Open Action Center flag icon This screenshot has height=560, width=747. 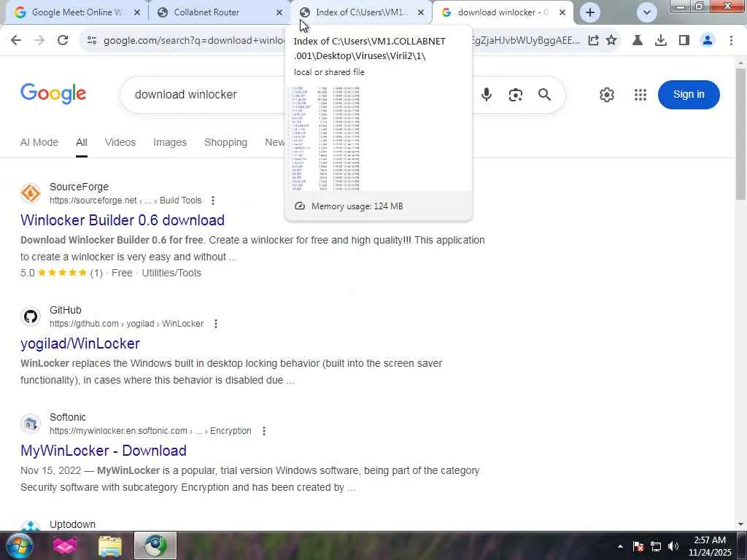click(638, 546)
